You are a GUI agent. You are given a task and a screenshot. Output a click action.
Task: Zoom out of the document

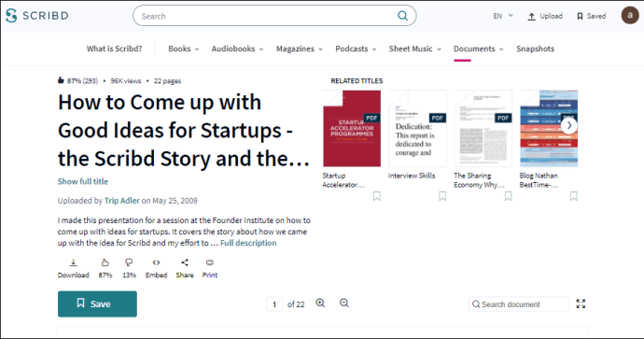[344, 304]
